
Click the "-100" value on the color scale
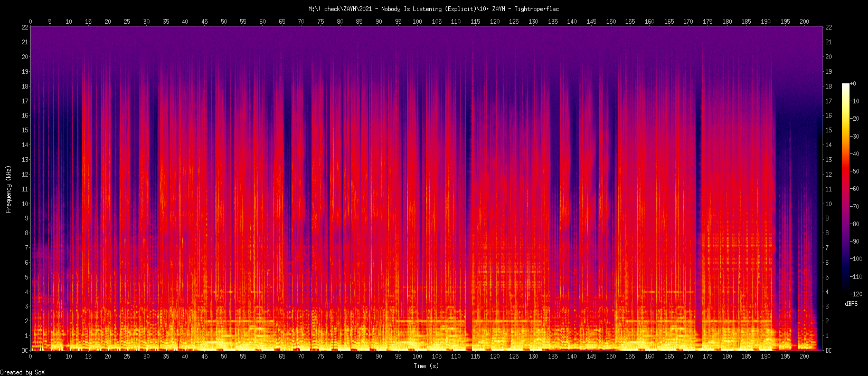(x=856, y=259)
